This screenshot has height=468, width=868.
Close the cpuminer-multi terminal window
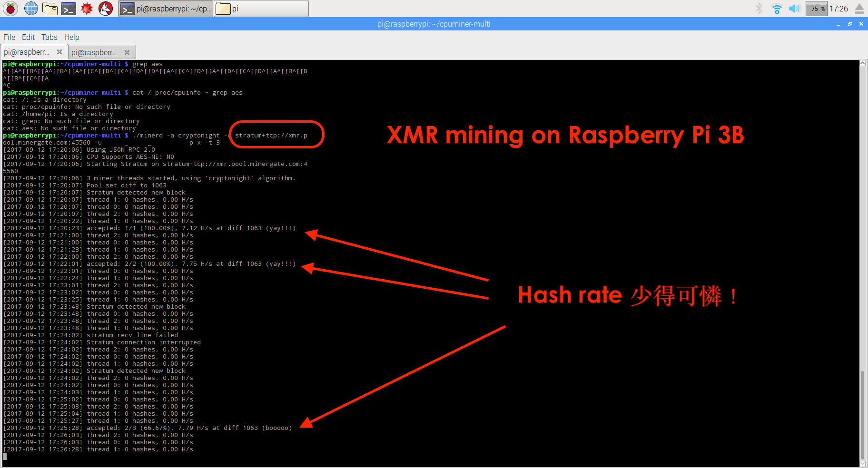[861, 24]
